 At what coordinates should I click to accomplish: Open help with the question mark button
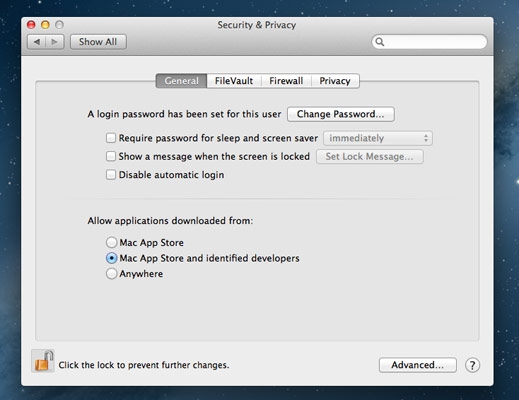(472, 365)
